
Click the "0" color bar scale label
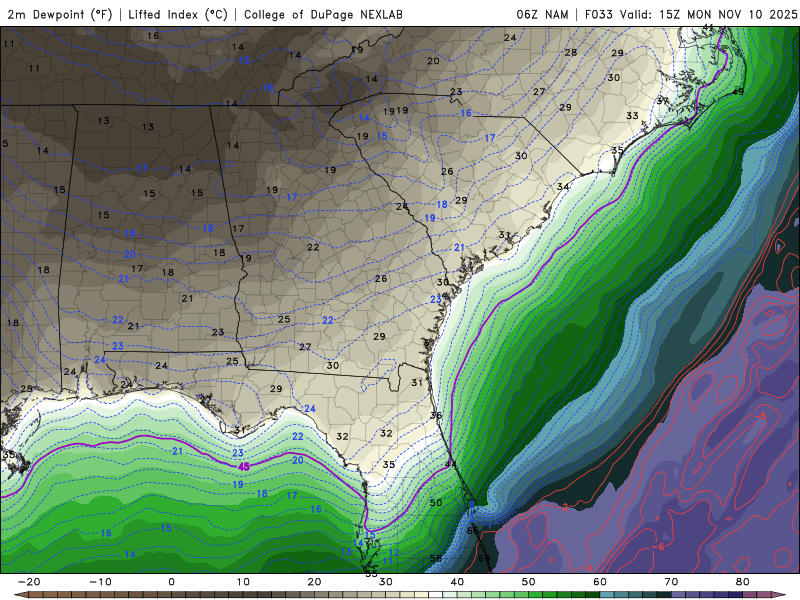pyautogui.click(x=171, y=582)
